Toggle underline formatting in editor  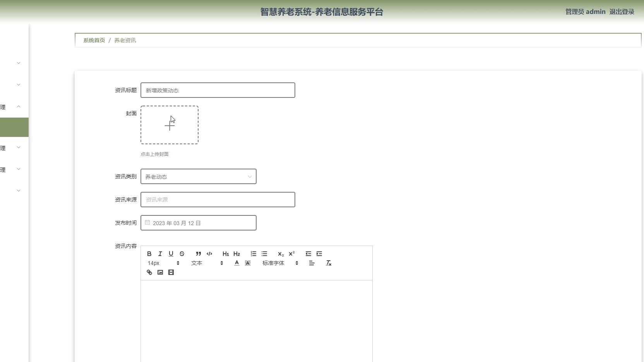tap(171, 254)
